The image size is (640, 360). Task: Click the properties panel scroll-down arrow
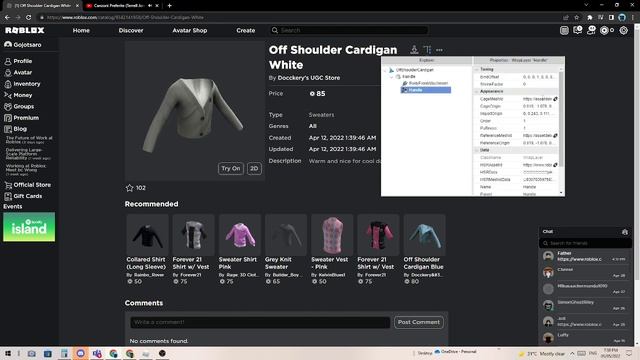562,193
